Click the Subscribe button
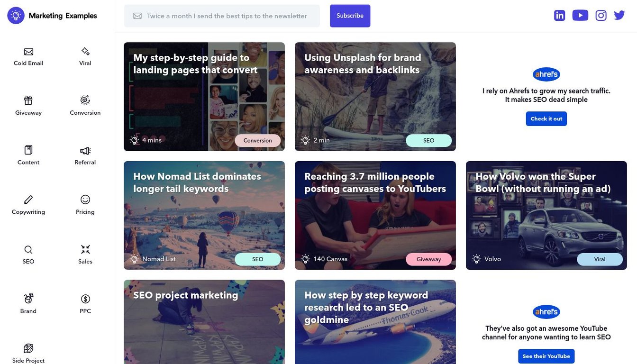The width and height of the screenshot is (637, 364). tap(350, 16)
